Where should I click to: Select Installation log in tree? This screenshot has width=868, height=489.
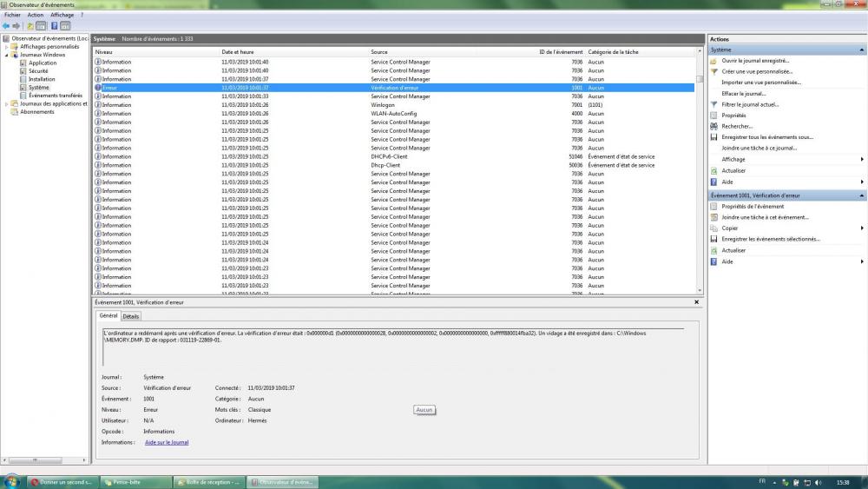click(x=42, y=79)
